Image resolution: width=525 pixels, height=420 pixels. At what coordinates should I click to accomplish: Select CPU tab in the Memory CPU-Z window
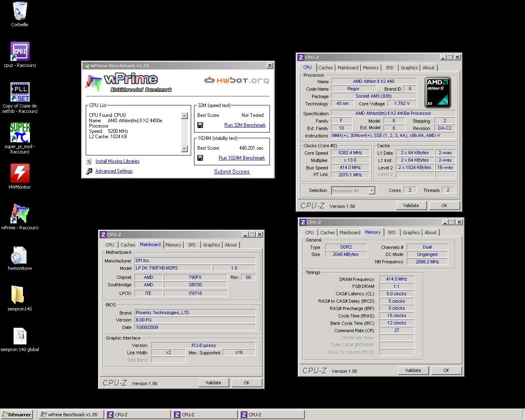[310, 233]
